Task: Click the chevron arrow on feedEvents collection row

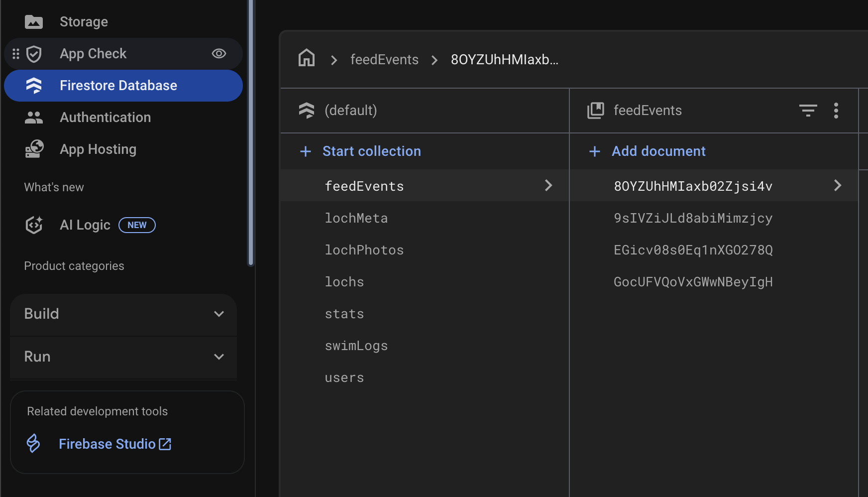Action: click(x=548, y=185)
